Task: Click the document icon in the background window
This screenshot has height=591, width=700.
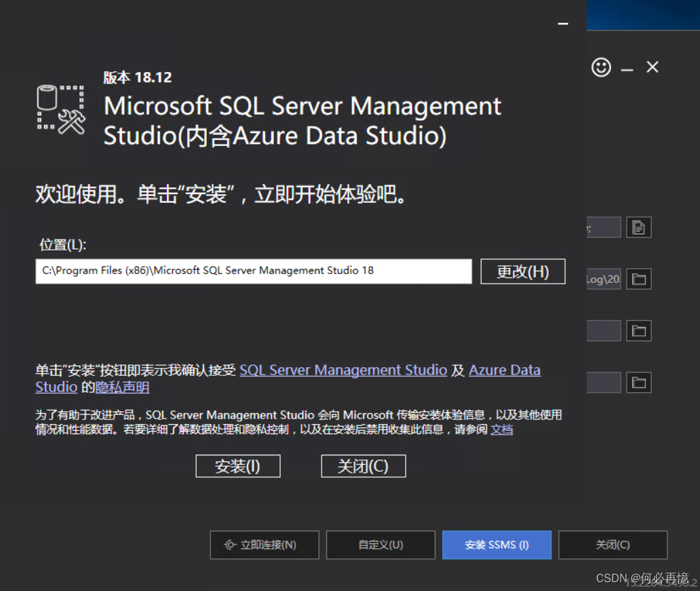Action: click(638, 227)
